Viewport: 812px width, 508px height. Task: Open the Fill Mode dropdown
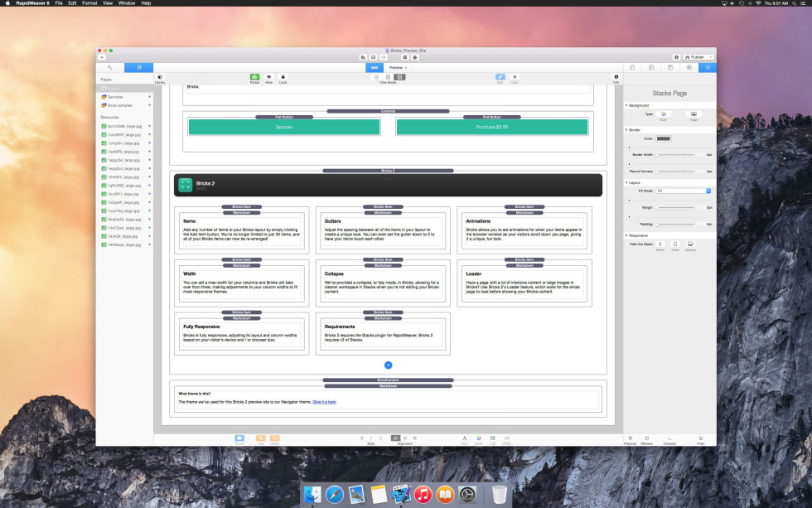[x=683, y=191]
